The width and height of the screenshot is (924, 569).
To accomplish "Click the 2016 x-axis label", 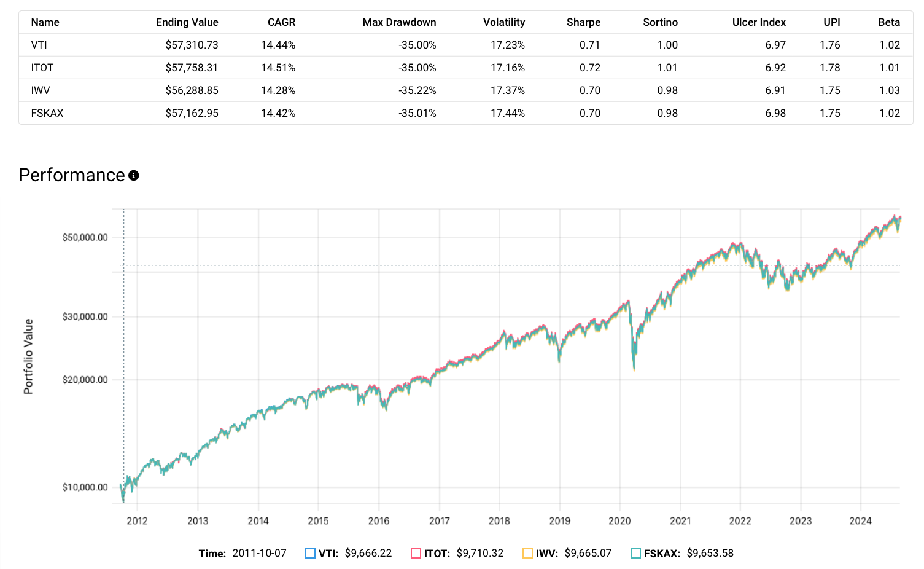I will 379,521.
